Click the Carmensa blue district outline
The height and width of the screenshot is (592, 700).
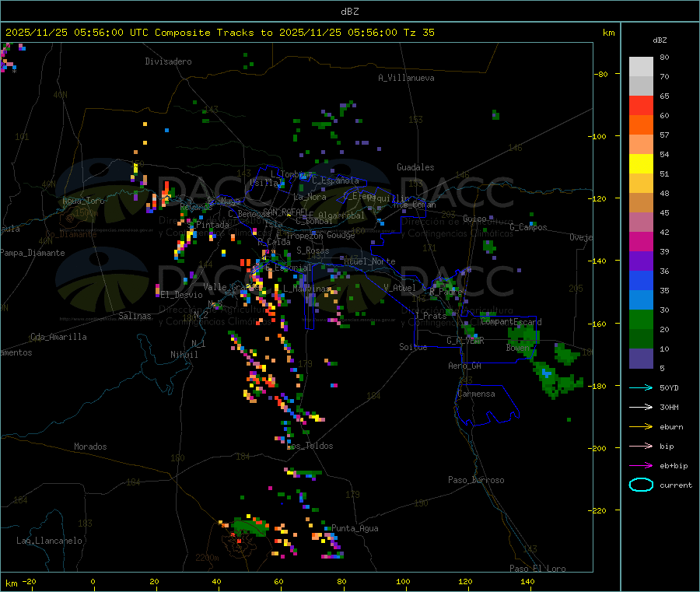tap(487, 404)
